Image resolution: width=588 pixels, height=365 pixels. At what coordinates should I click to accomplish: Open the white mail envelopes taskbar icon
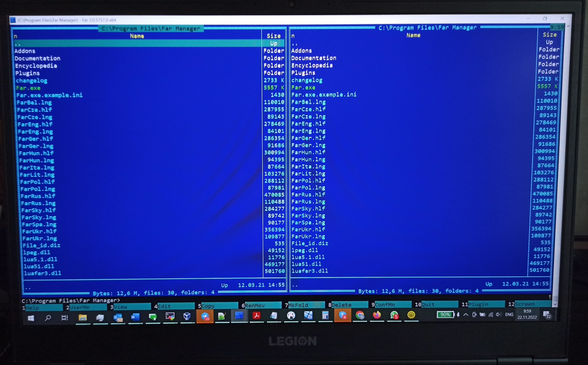(x=100, y=317)
